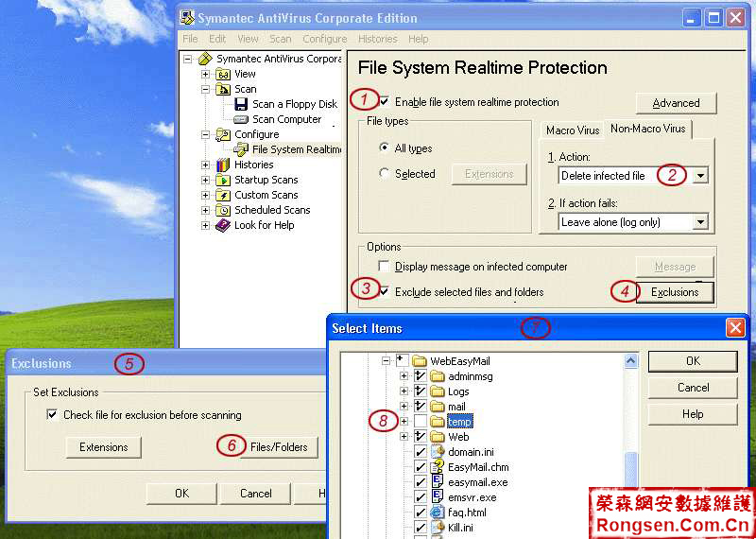Click the Logs folder icon
Viewport: 756px width, 539px height.
(437, 391)
